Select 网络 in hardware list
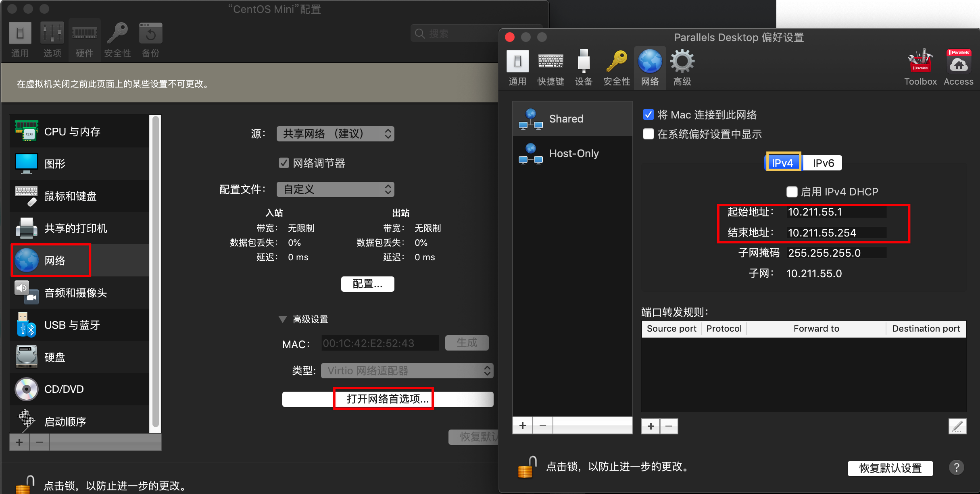The width and height of the screenshot is (980, 494). click(x=79, y=260)
